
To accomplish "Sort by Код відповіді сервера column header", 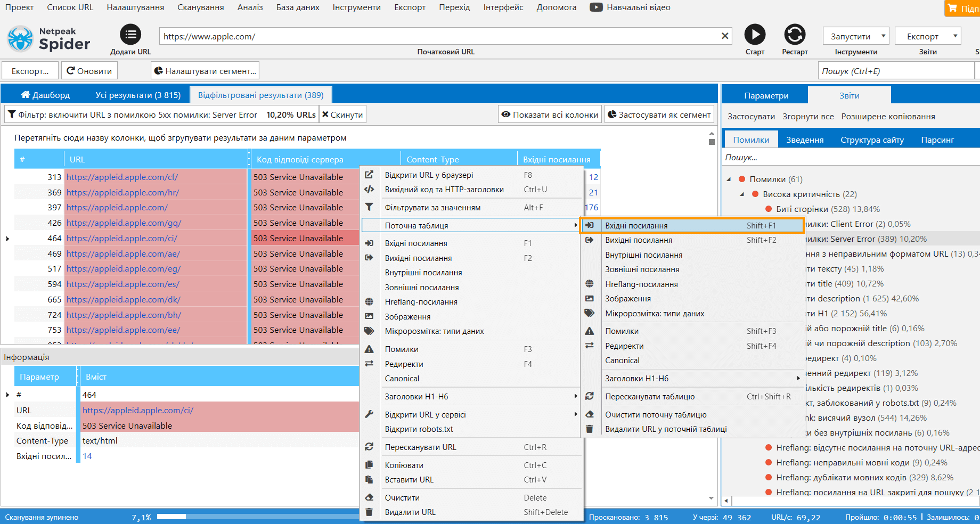I will tap(325, 159).
